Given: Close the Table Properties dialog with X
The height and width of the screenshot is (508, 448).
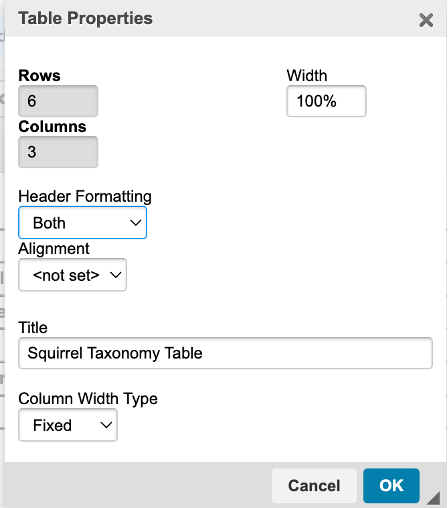Looking at the screenshot, I should [426, 20].
